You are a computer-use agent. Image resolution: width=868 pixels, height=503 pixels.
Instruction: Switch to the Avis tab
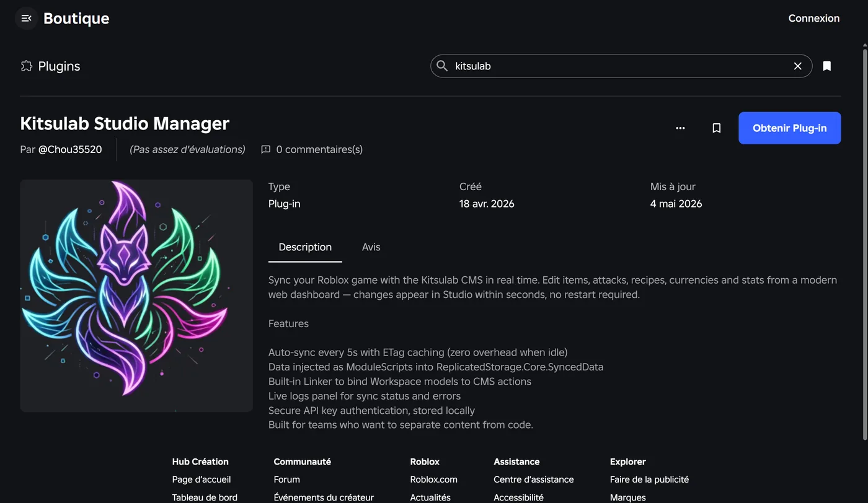tap(371, 247)
